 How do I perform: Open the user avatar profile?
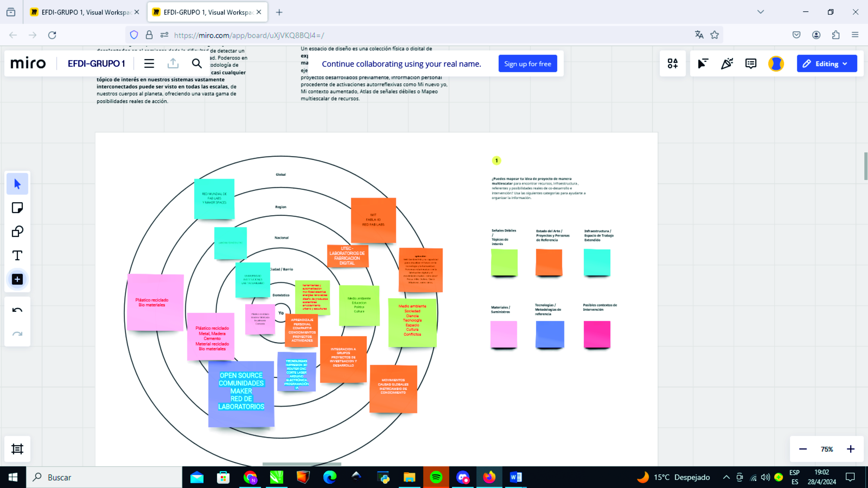coord(776,64)
